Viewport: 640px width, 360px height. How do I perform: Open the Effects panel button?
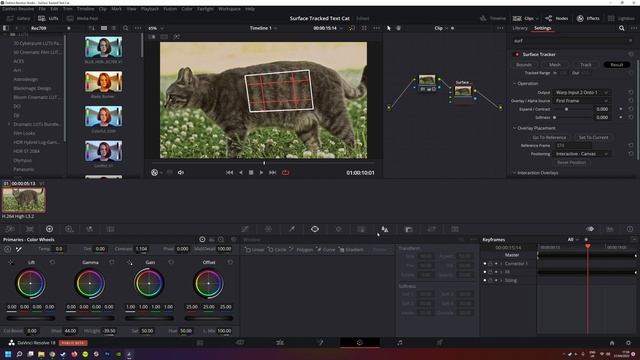coord(588,18)
